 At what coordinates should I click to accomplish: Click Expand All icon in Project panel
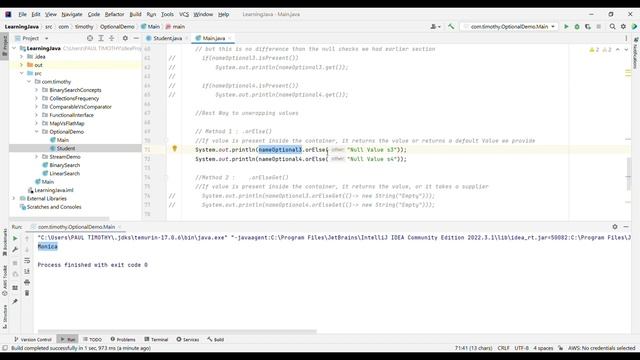[x=101, y=38]
